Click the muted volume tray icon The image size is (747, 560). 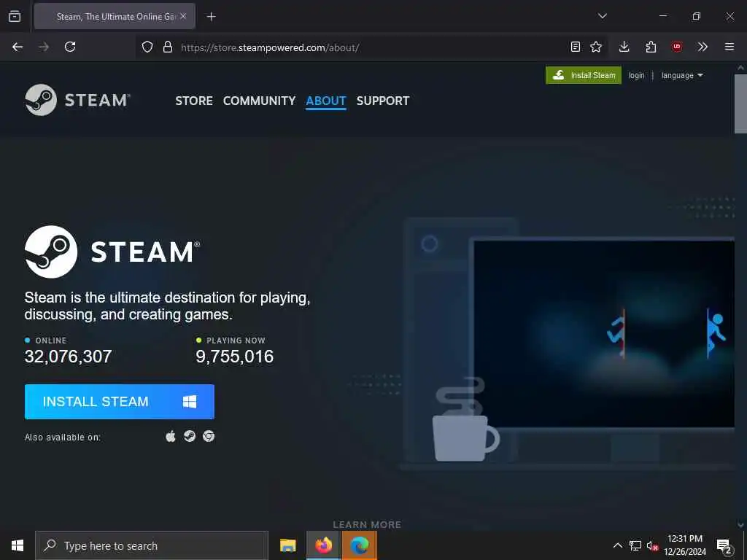652,545
